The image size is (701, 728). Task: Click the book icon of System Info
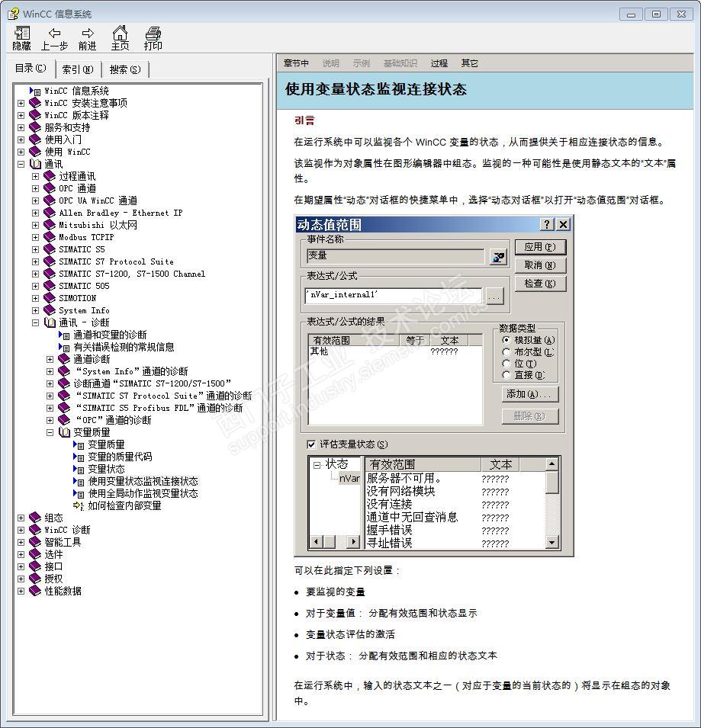[50, 310]
